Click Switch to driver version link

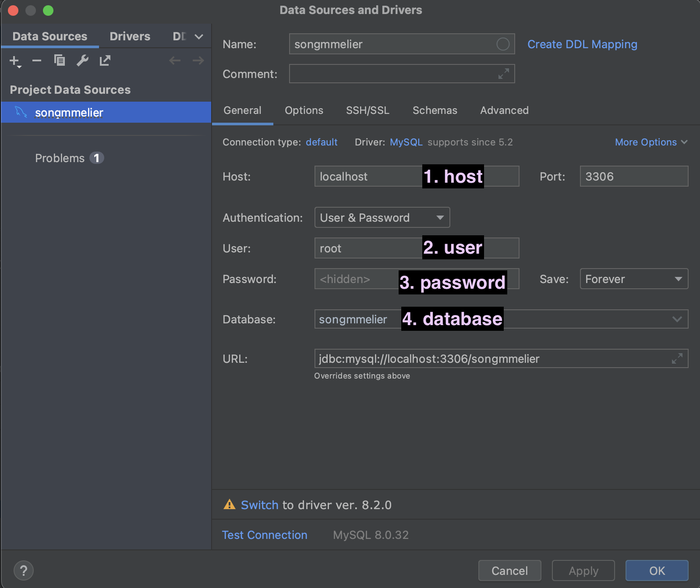click(x=259, y=505)
